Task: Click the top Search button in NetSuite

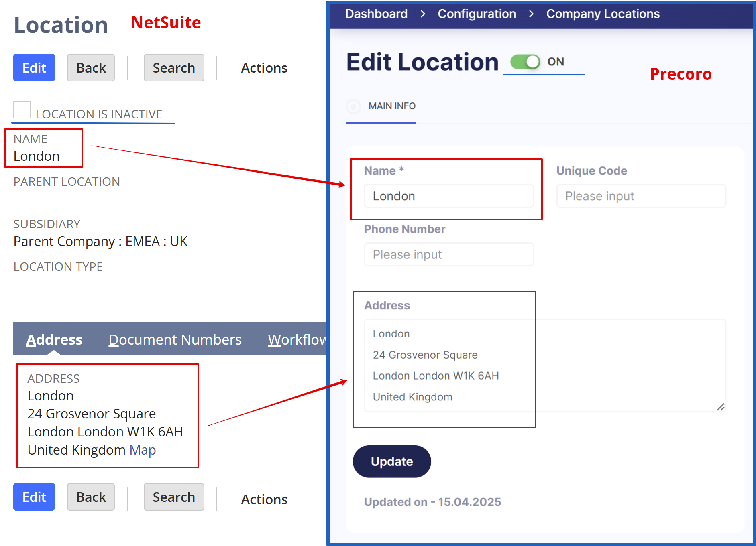Action: 174,68
